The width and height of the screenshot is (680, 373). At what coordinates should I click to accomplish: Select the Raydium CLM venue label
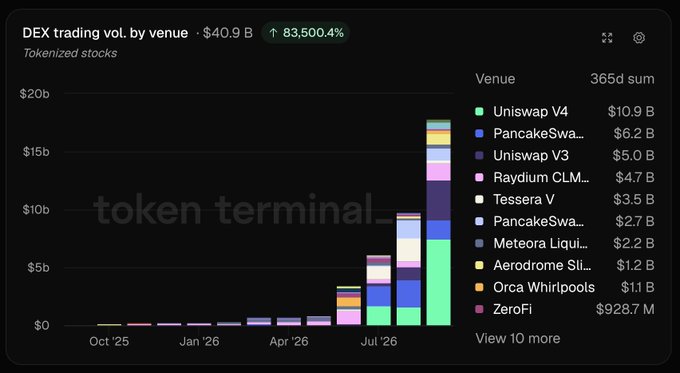pos(541,177)
